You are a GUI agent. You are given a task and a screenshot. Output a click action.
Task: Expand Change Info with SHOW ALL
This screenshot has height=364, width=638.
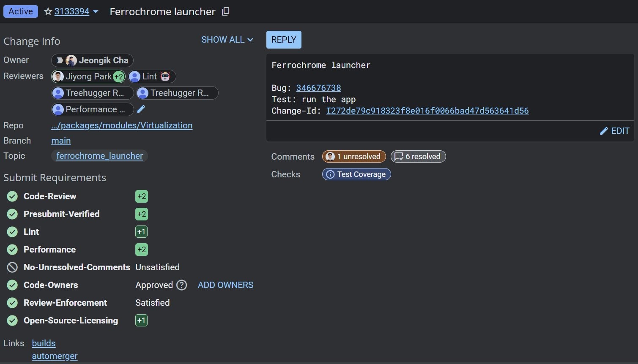227,40
